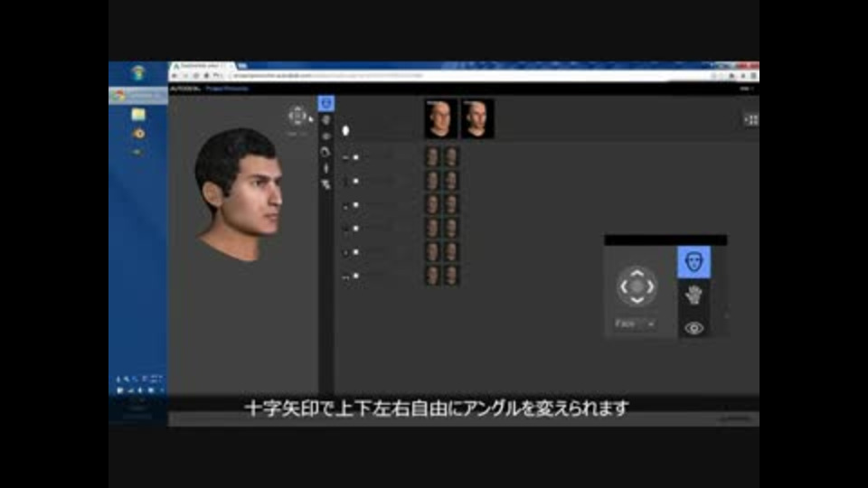Image resolution: width=868 pixels, height=488 pixels.
Task: Toggle the grid view icon at panel's right edge
Action: click(x=751, y=119)
